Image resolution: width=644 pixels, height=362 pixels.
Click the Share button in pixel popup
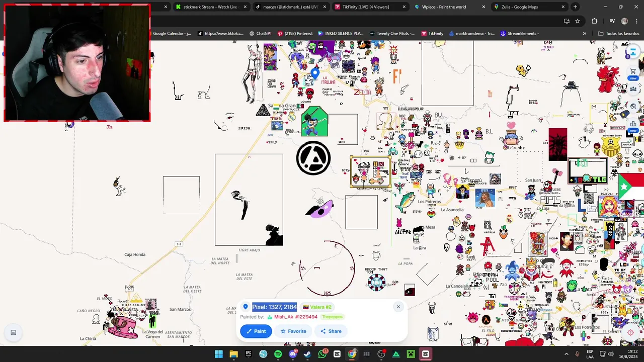tap(331, 331)
